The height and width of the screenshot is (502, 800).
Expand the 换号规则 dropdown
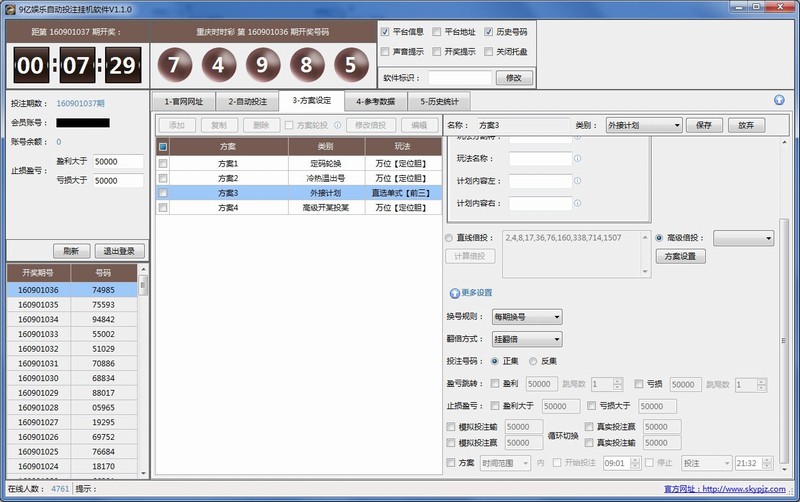(527, 316)
